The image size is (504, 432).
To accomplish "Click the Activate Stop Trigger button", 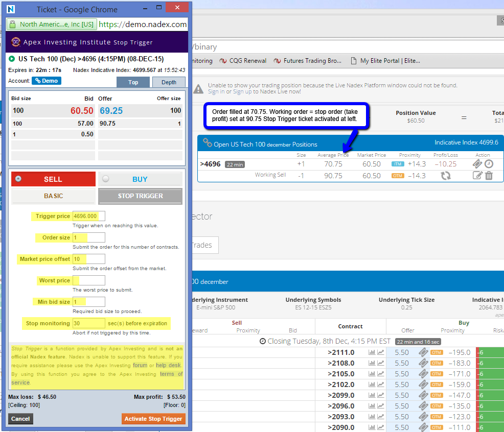I will coord(153,419).
